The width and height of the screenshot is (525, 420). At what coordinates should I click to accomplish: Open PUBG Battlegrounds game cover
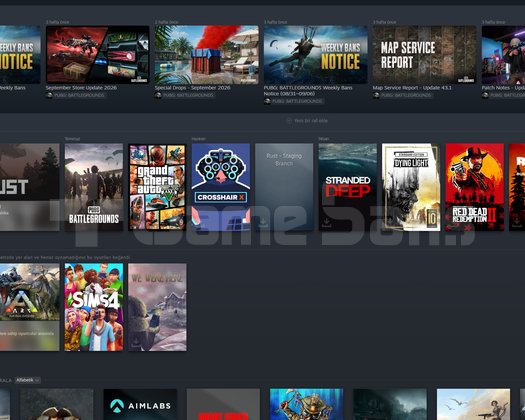94,187
